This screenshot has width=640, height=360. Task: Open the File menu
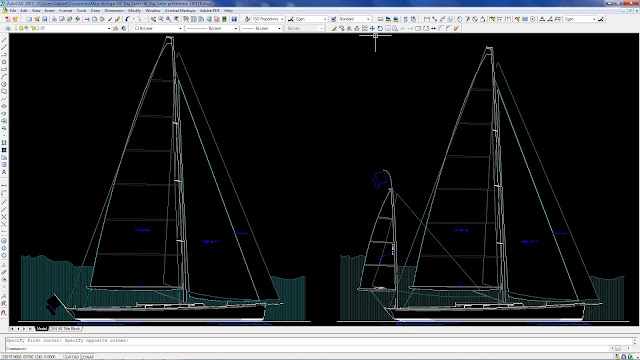13,10
